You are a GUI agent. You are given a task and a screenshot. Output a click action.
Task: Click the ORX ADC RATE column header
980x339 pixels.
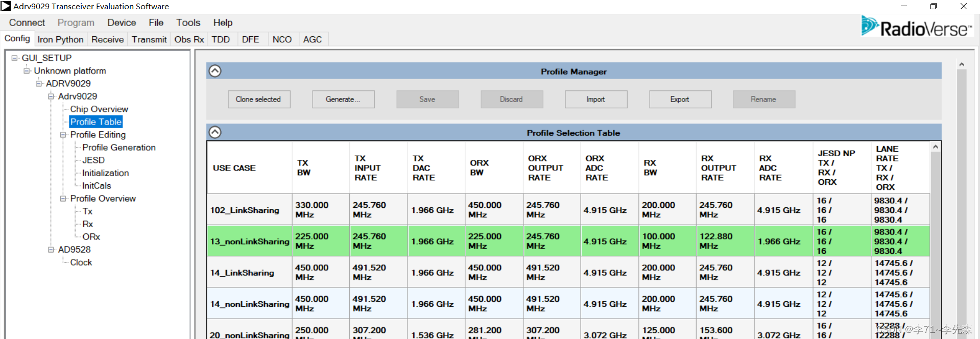(610, 168)
